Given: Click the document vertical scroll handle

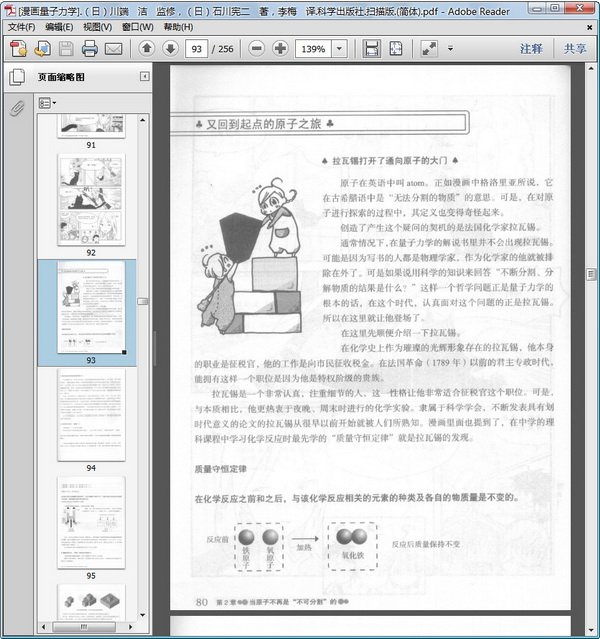Looking at the screenshot, I should [591, 274].
